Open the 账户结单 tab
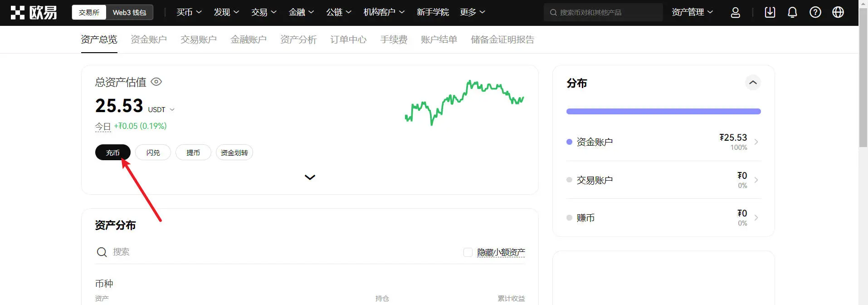Image resolution: width=868 pixels, height=305 pixels. point(439,39)
